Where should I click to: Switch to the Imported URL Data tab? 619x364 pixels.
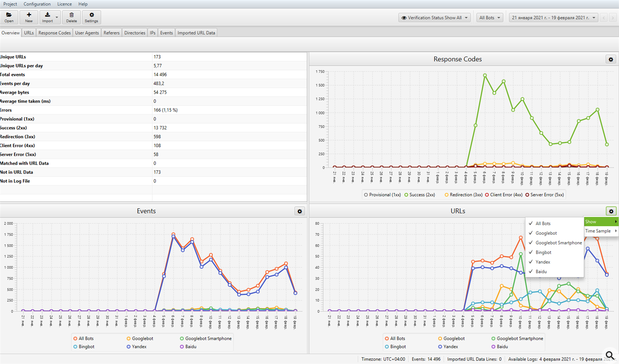(196, 33)
